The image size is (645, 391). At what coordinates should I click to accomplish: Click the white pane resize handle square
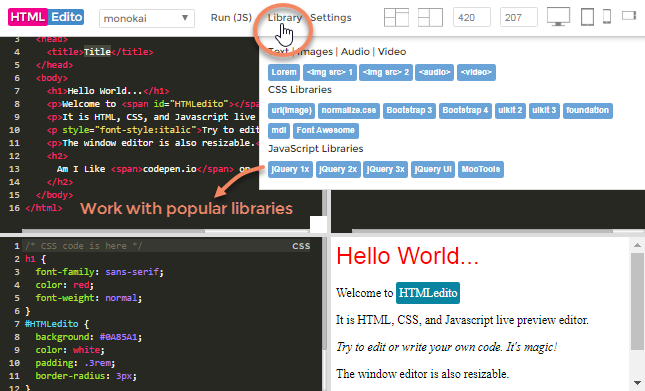coord(318,224)
